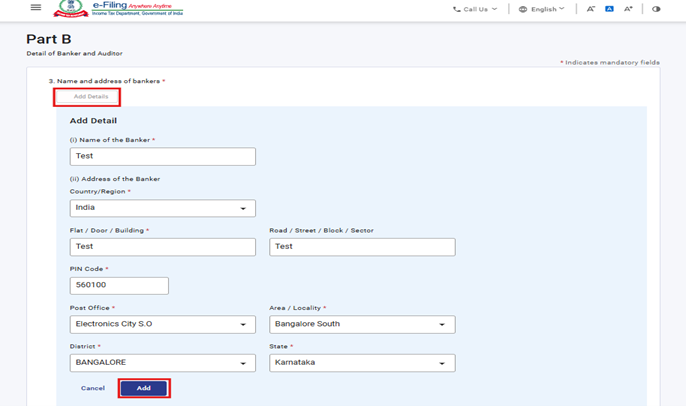Focus the Name of the Banker field
This screenshot has width=686, height=406.
[x=162, y=157]
